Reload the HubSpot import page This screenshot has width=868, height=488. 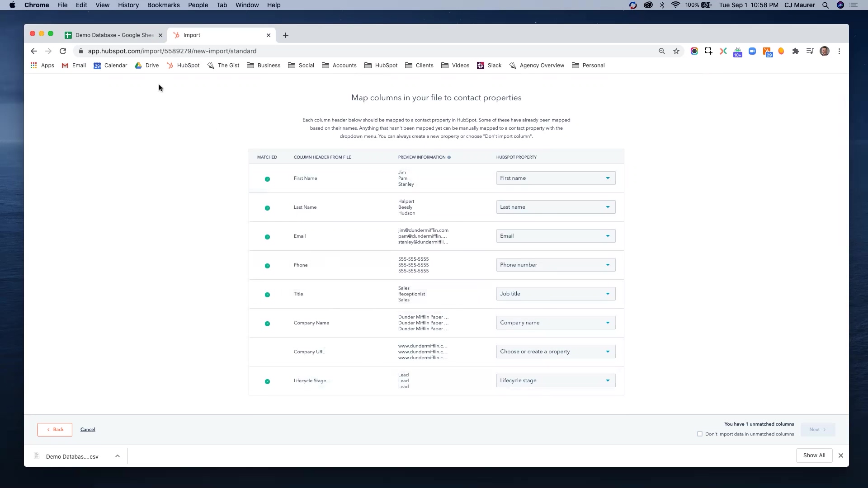pyautogui.click(x=63, y=51)
